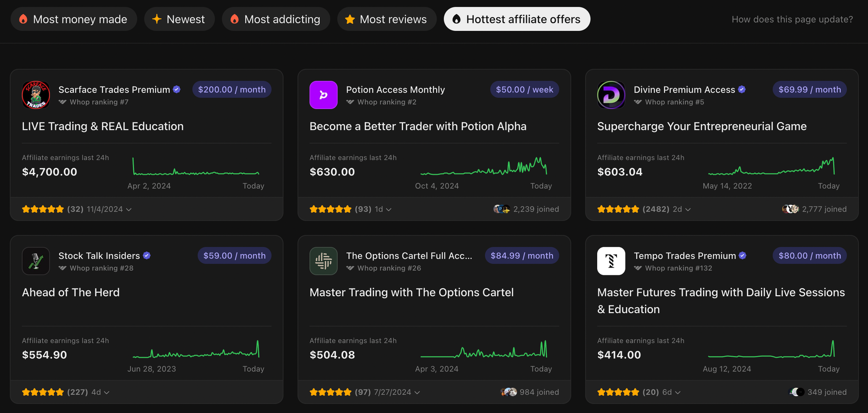
Task: Click 'LIVE Trading & REAL Education' headline
Action: pos(103,126)
